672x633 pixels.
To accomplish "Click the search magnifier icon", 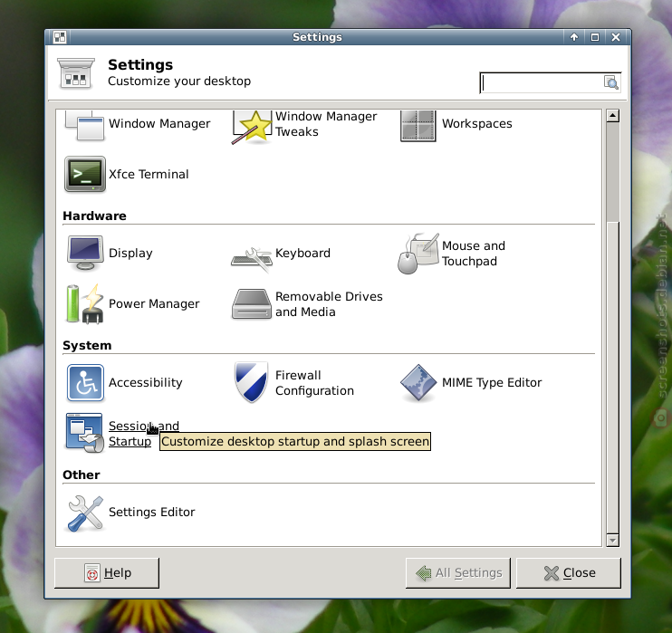I will tap(611, 82).
